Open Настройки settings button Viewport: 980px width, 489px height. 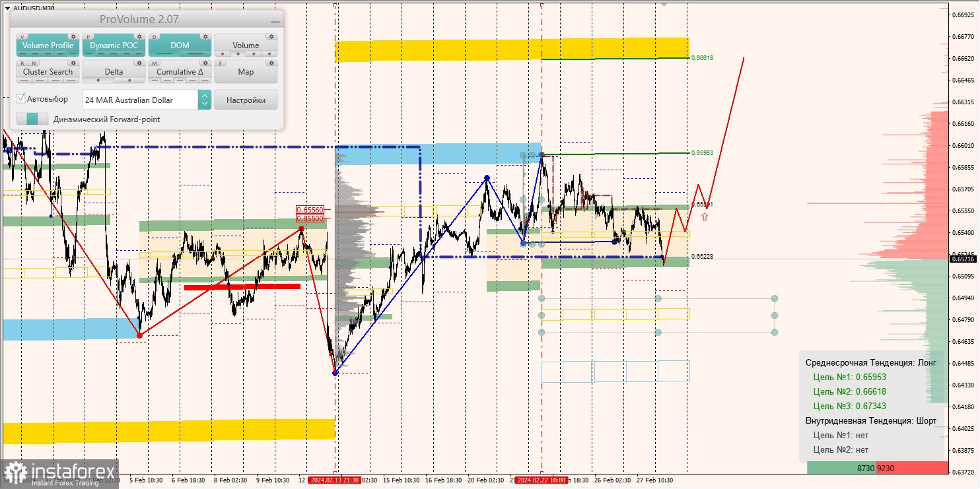246,100
